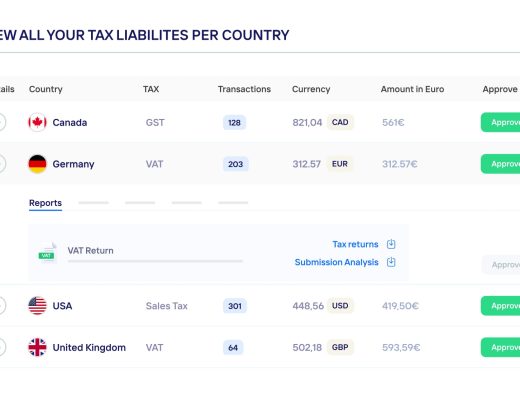Screen dimensions: 520x397
Task: Click the 312.57€ euro amount
Action: pos(400,164)
